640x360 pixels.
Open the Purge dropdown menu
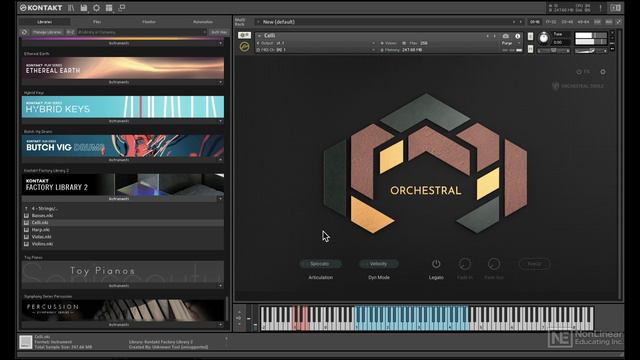[511, 43]
